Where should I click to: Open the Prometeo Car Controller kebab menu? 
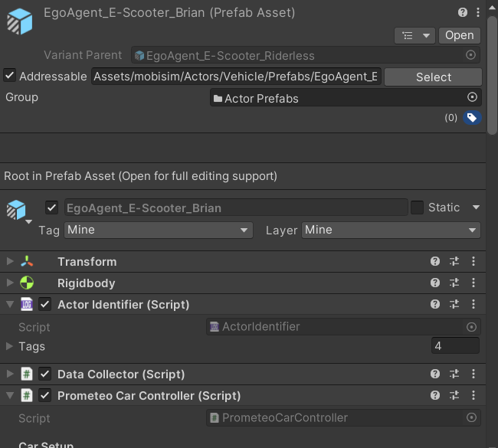473,395
